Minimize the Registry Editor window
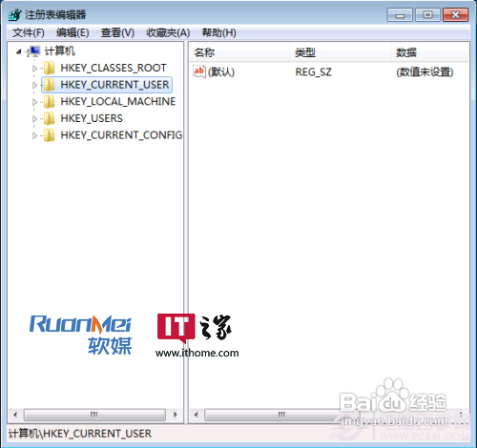 [400, 15]
